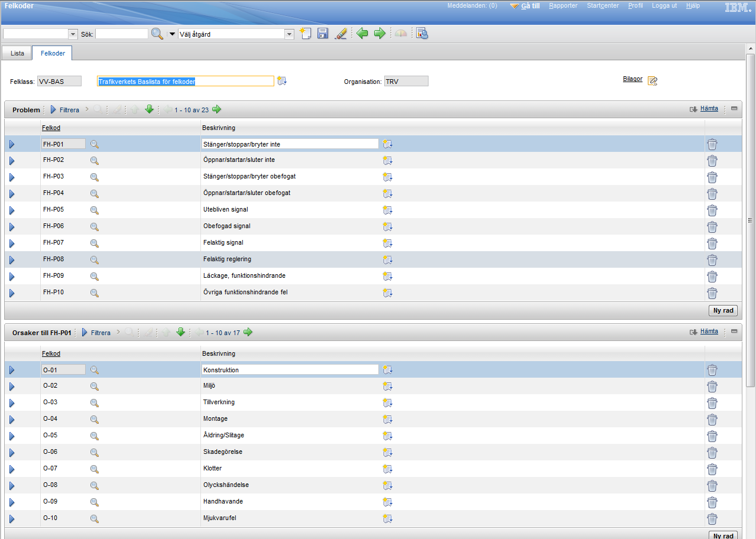Expand details of row O-10

tap(12, 519)
